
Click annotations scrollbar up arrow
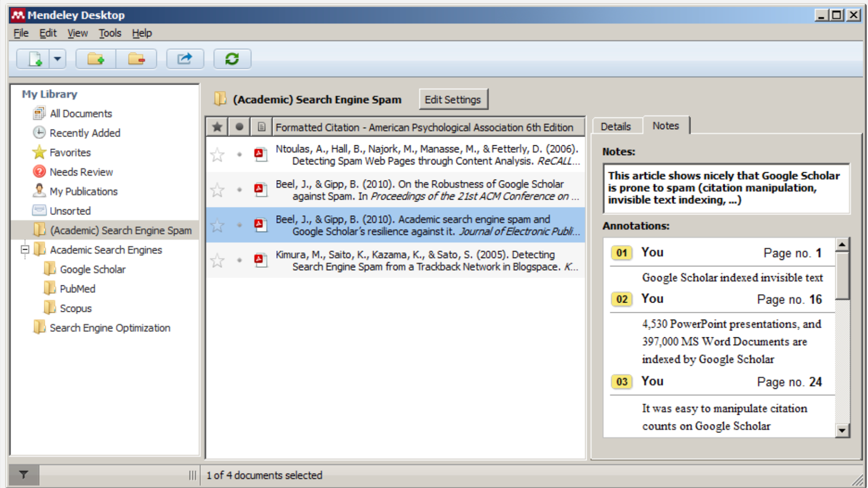coord(842,245)
